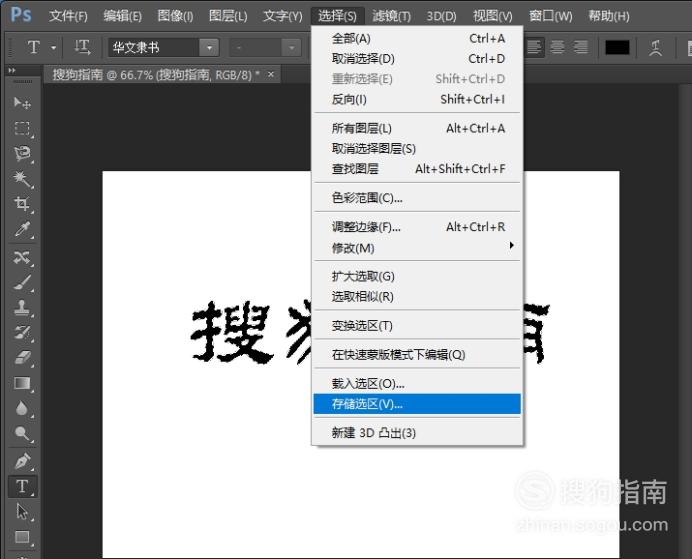Click the Photoshop Ps logo
692x559 pixels.
click(21, 15)
